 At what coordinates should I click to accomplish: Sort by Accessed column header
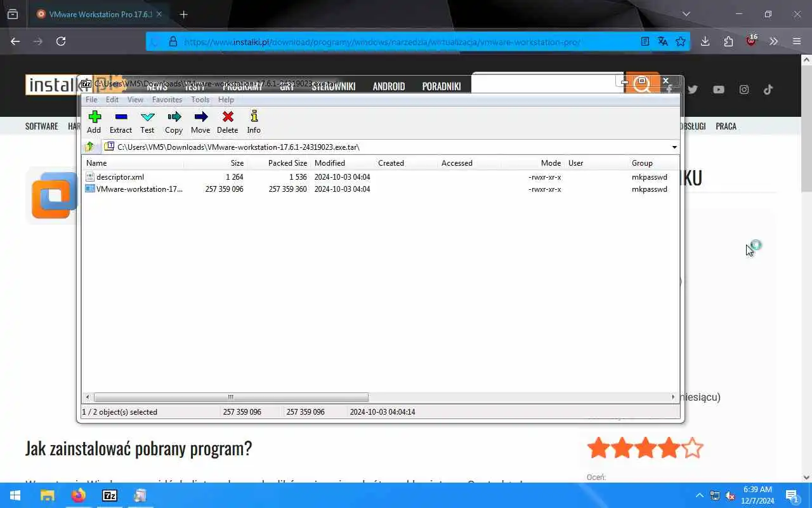pyautogui.click(x=469, y=163)
